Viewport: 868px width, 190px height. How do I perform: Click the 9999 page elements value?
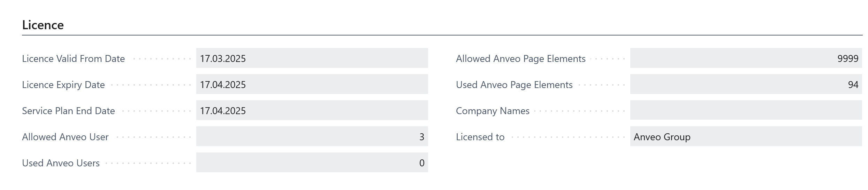(x=848, y=58)
